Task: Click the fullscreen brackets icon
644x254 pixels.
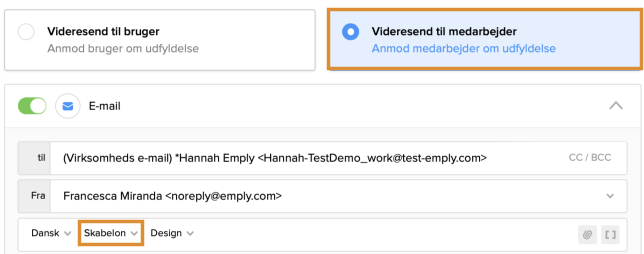Action: pos(610,234)
